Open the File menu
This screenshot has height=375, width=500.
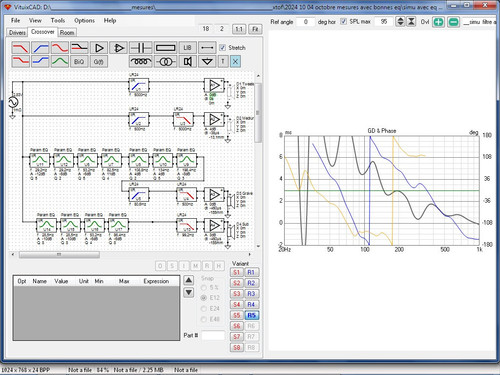16,20
